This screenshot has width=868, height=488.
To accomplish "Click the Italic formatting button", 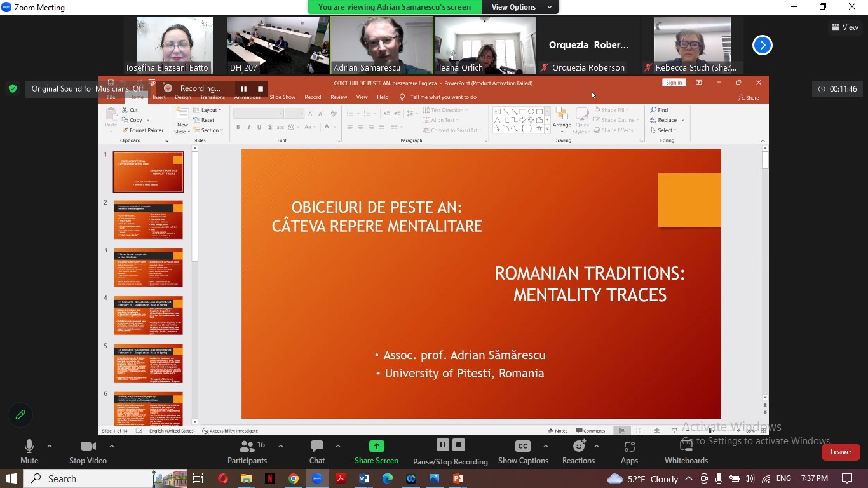I will (248, 127).
